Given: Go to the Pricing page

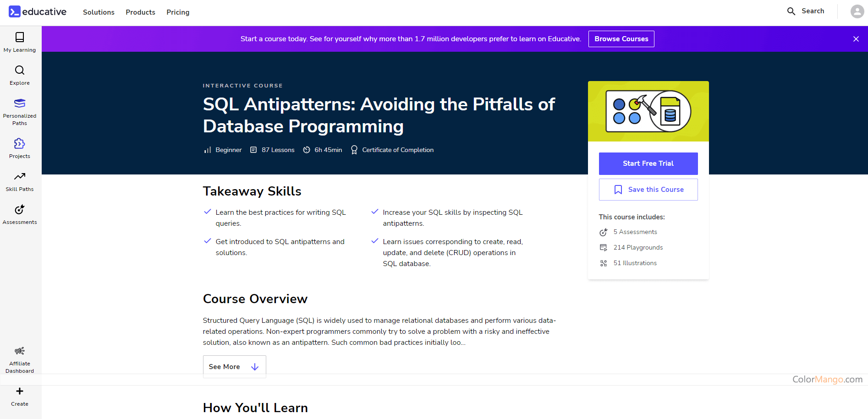Looking at the screenshot, I should (x=178, y=12).
